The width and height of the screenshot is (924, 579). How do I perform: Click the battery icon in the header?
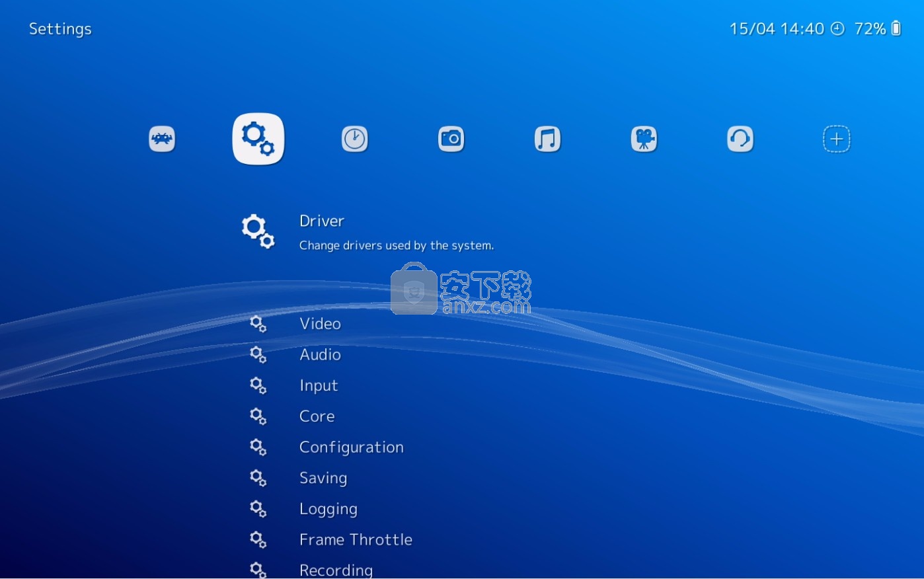pyautogui.click(x=896, y=28)
